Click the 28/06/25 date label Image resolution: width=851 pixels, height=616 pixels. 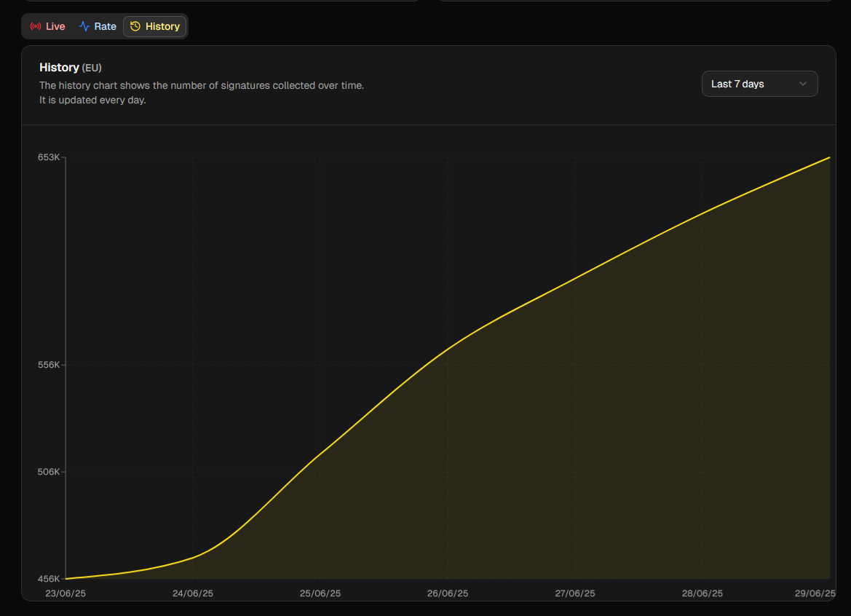coord(702,593)
